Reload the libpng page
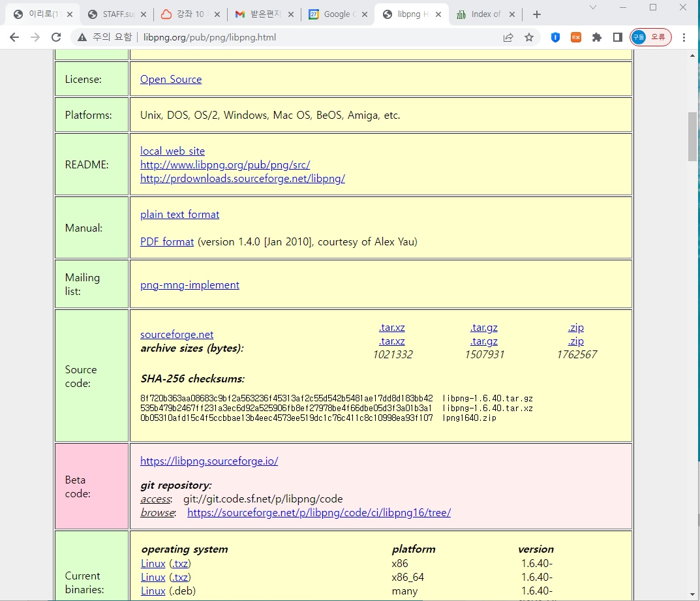This screenshot has height=601, width=700. (56, 37)
